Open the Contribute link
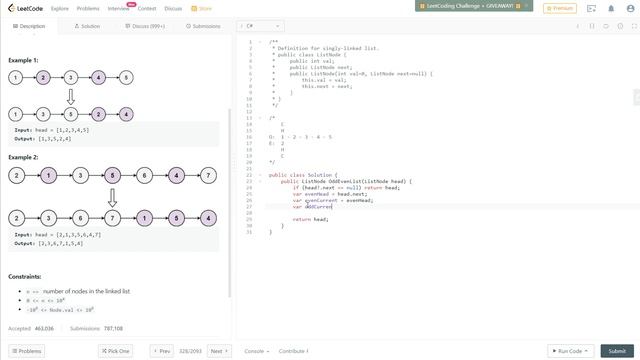Image resolution: width=640 pixels, height=360 pixels. 293,351
